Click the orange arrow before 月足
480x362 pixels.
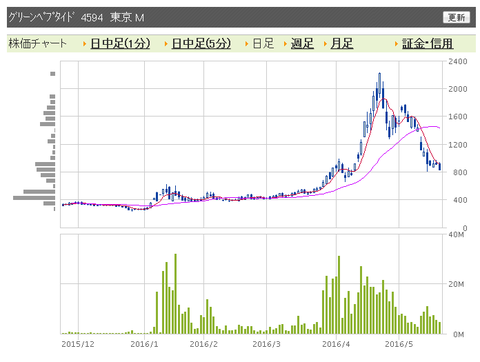(325, 44)
